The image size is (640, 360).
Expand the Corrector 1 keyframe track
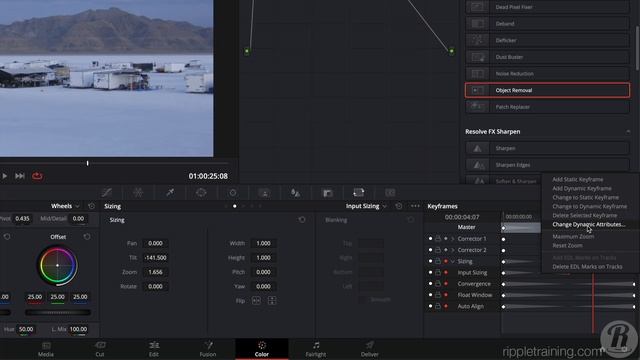453,239
